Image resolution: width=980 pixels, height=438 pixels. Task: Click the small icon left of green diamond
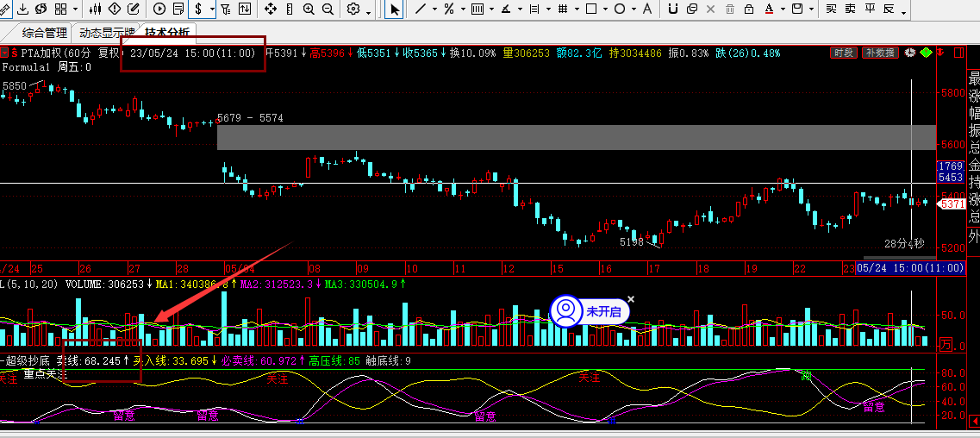tap(910, 53)
